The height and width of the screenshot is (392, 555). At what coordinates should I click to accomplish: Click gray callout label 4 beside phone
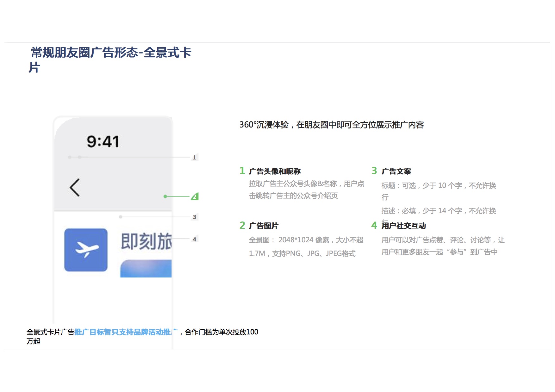tap(194, 239)
